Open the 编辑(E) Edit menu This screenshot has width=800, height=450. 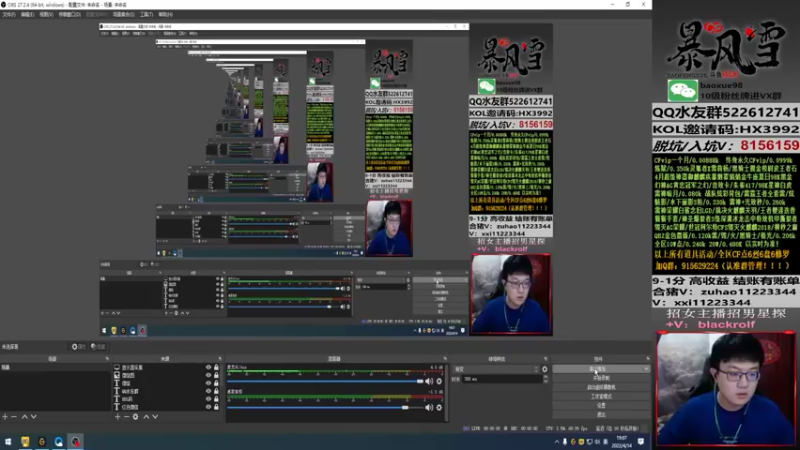pyautogui.click(x=28, y=14)
